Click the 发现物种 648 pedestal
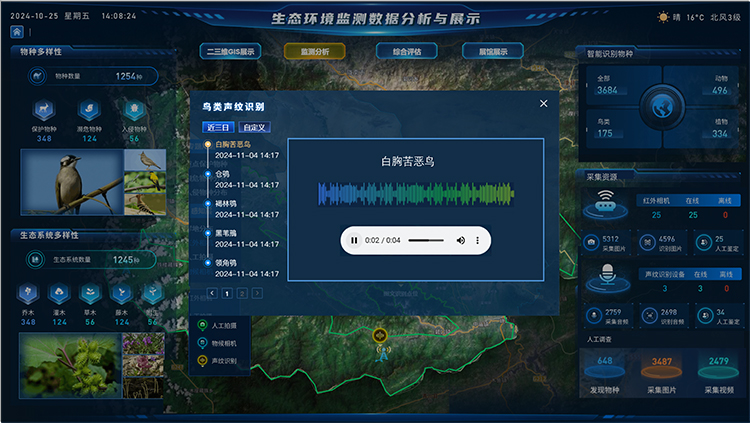 click(x=605, y=369)
